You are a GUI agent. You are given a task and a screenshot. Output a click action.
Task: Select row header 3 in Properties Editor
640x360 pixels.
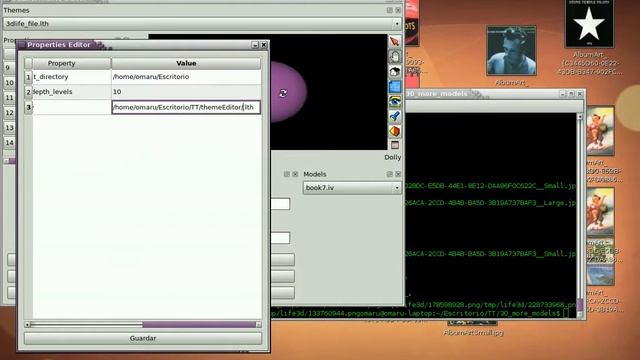(28, 107)
